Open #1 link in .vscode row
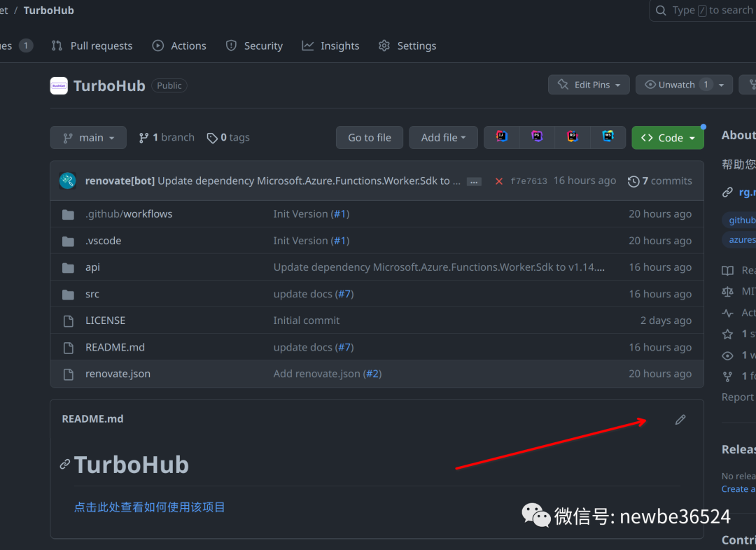The width and height of the screenshot is (756, 550). click(x=340, y=241)
